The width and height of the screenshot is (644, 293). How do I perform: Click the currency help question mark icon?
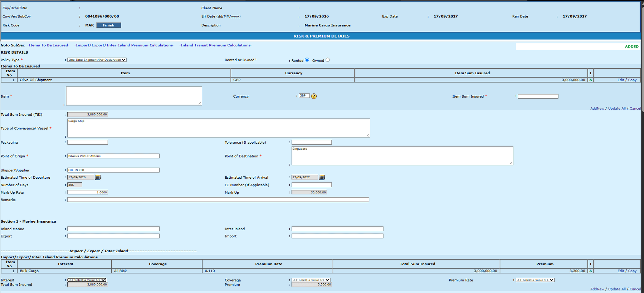[314, 96]
